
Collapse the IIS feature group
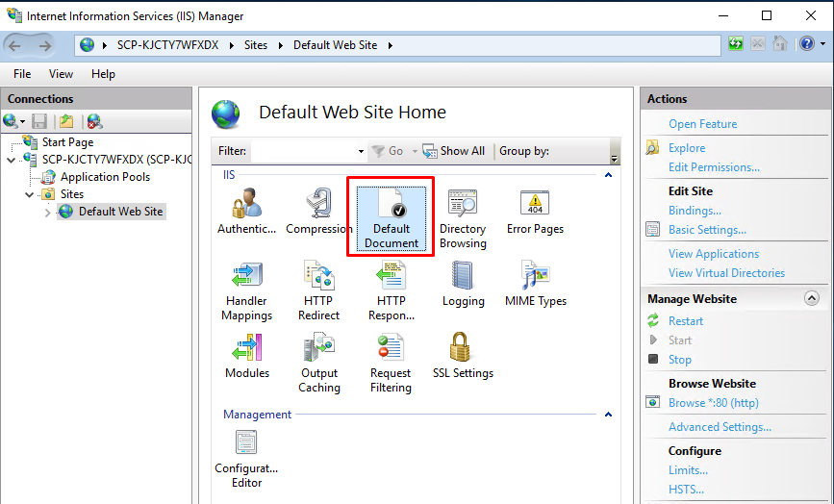[x=609, y=175]
